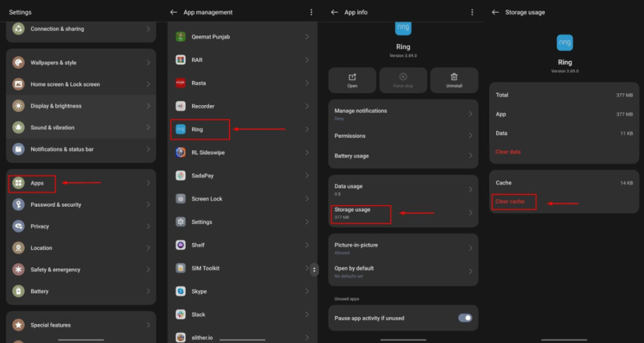This screenshot has width=644, height=343.
Task: Tap the Privacy icon
Action: 18,227
